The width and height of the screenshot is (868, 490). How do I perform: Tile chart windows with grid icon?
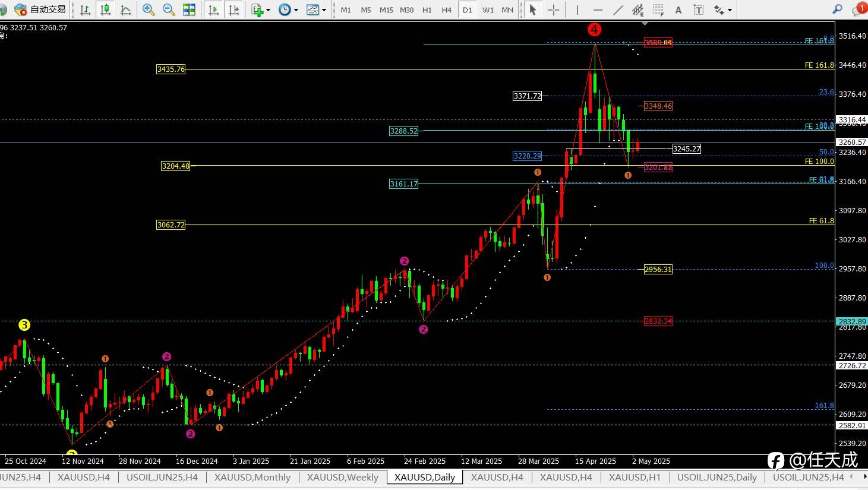point(189,10)
